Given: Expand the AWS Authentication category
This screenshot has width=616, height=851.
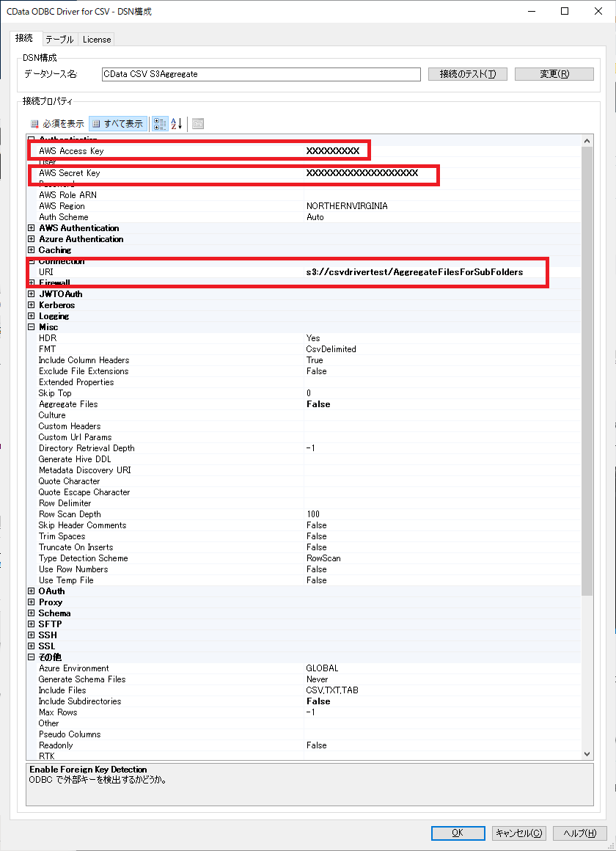Looking at the screenshot, I should click(32, 228).
